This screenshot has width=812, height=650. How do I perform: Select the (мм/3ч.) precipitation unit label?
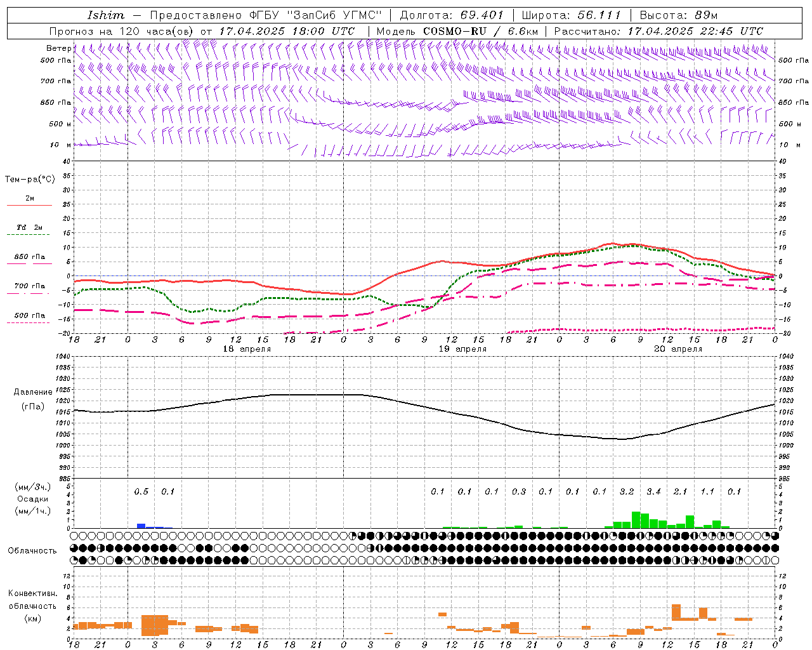33,487
